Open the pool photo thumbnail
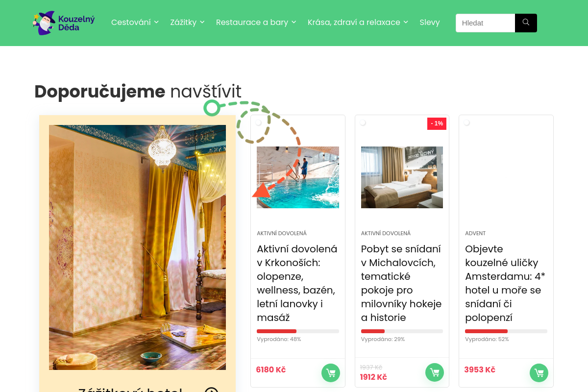Screen dimensions: 588x392 pos(298,177)
